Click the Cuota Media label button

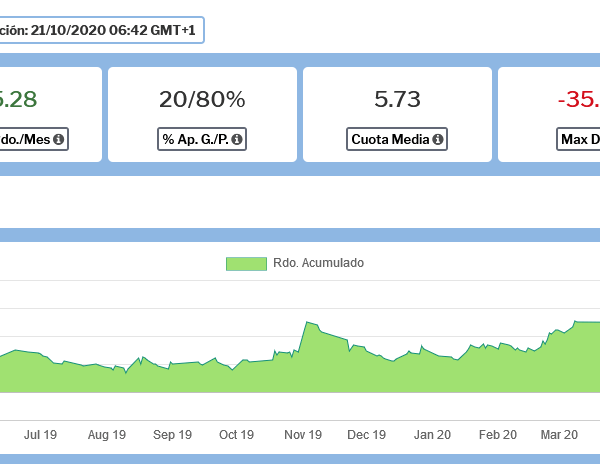tap(397, 139)
